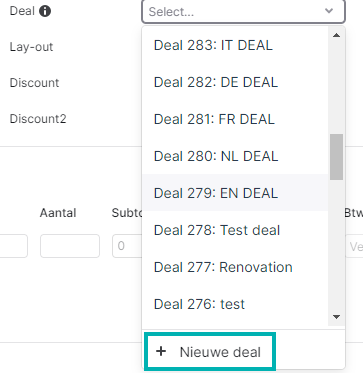The image size is (363, 373).
Task: Click the Nieuwe deal button
Action: click(x=210, y=352)
